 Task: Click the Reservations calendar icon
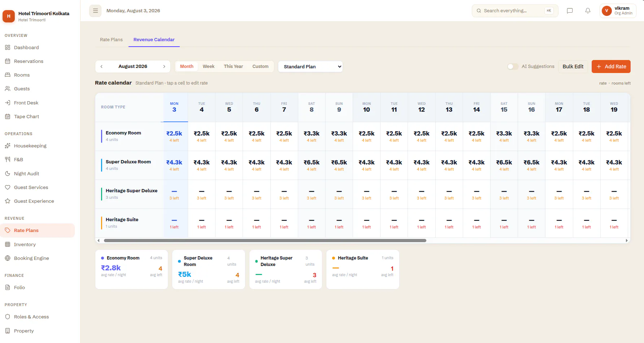8,61
